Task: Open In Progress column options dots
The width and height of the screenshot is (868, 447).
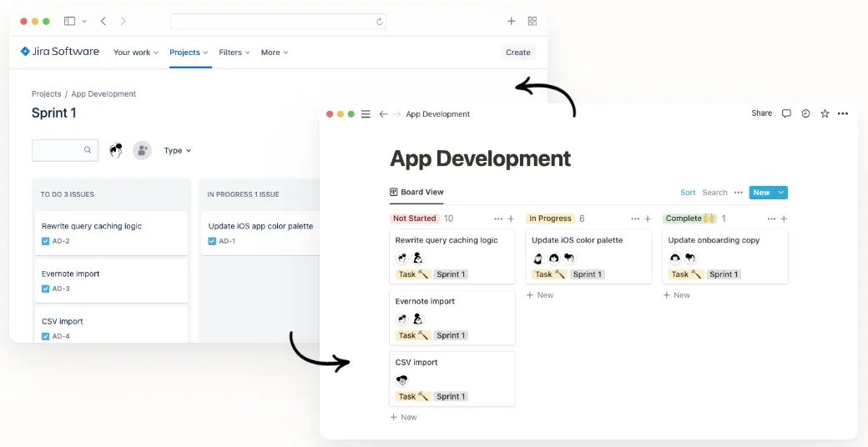Action: click(635, 218)
